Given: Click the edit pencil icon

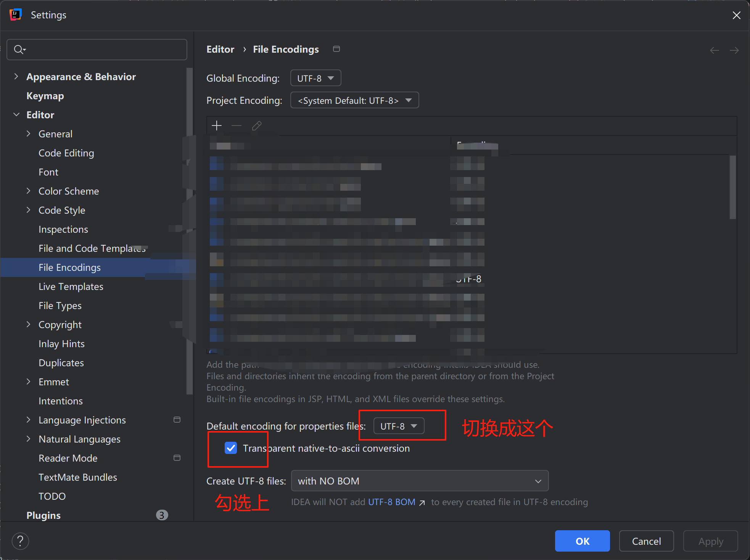Looking at the screenshot, I should (x=257, y=126).
